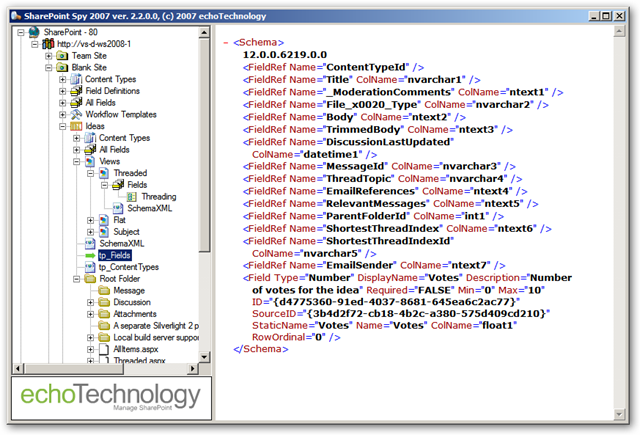Click the tp_ContentTypes document icon
The height and width of the screenshot is (435, 640).
90,267
